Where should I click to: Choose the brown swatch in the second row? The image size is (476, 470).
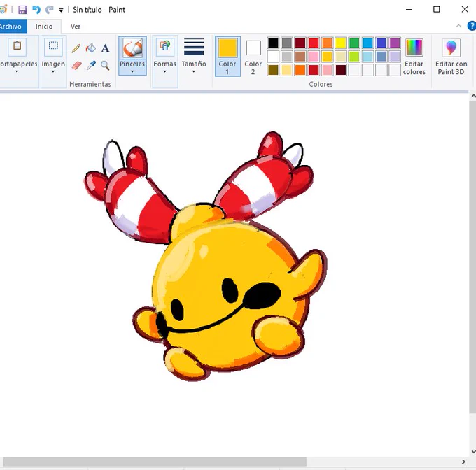pos(300,57)
